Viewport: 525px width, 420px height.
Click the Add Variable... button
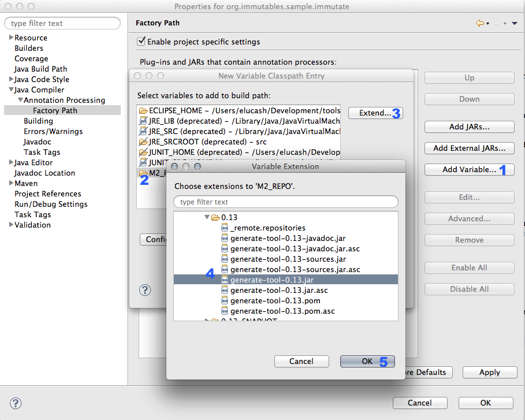point(469,169)
